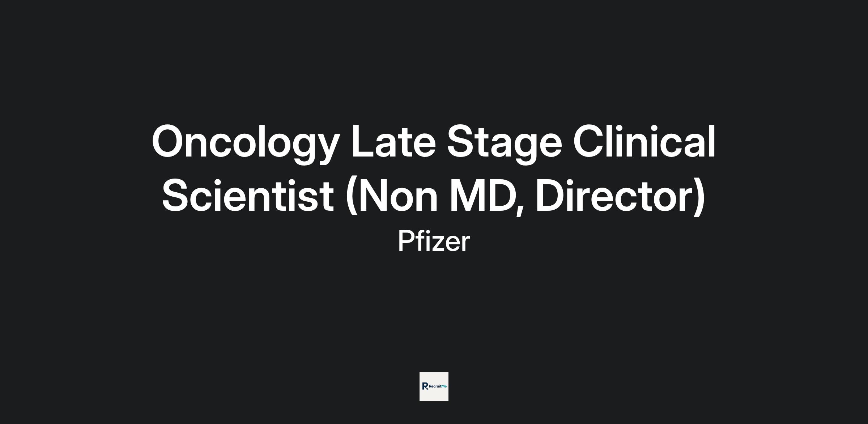Screen dimensions: 868x424
Task: Click the word "Scientist" in the title
Action: 248,196
